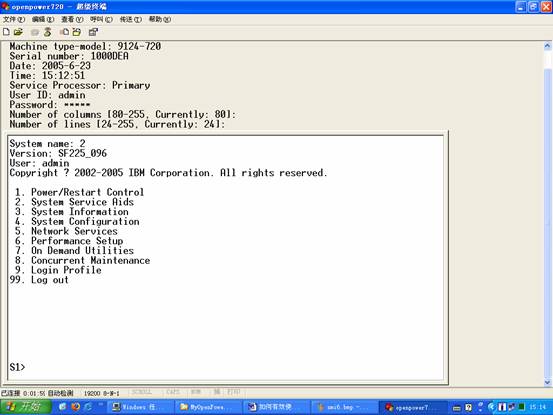Click the "3. System Information" line
This screenshot has height=415, width=553.
point(72,212)
